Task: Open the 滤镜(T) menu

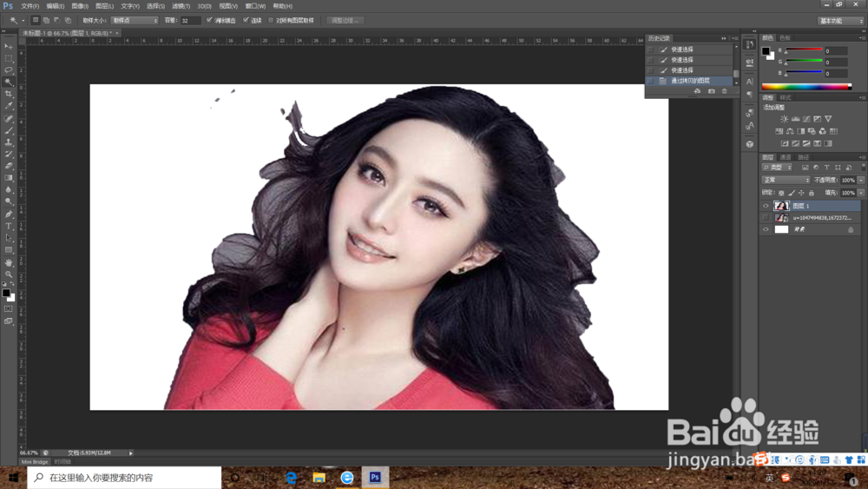Action: click(181, 6)
